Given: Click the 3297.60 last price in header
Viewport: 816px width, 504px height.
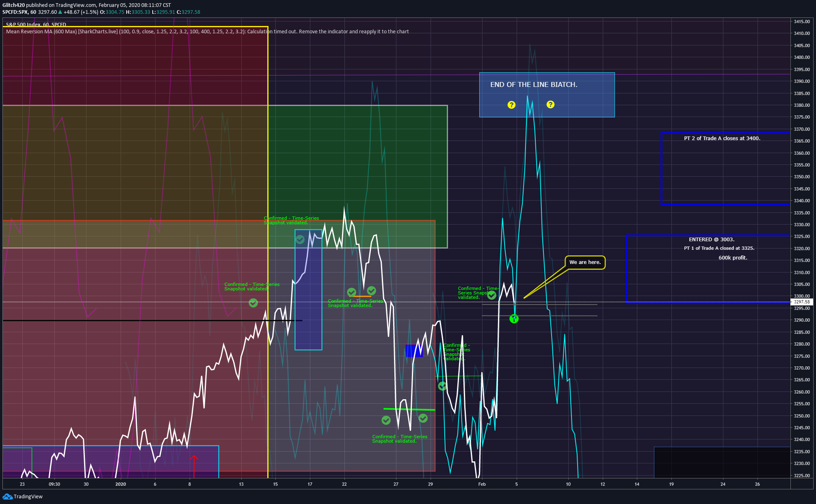Looking at the screenshot, I should coord(48,12).
